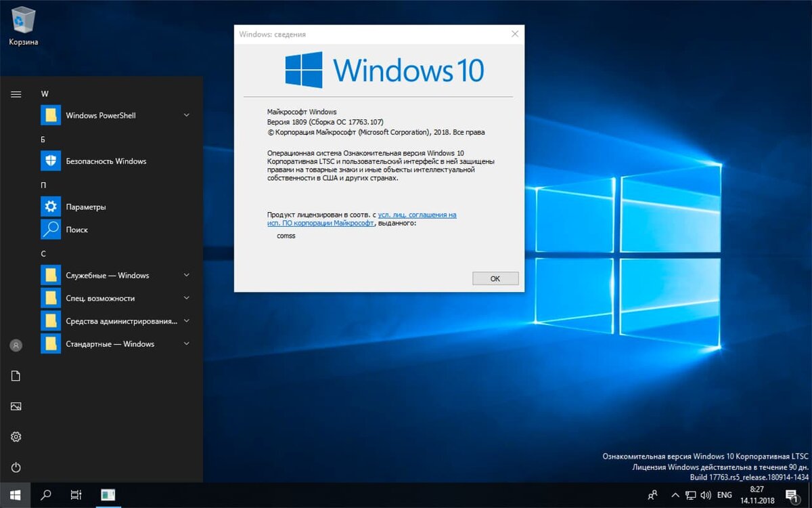Expand Средства администрирования chevron

coord(187,321)
